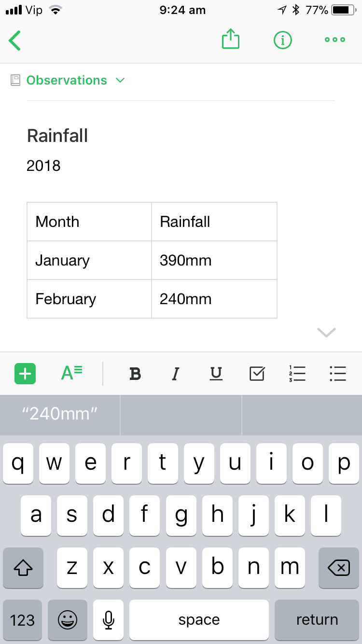Tap the return key

coord(317,619)
